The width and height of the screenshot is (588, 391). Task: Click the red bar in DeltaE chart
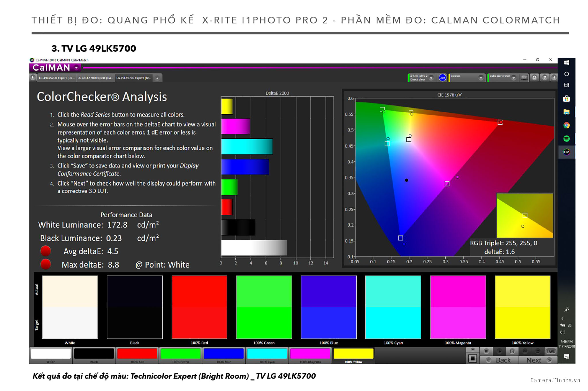click(x=227, y=207)
